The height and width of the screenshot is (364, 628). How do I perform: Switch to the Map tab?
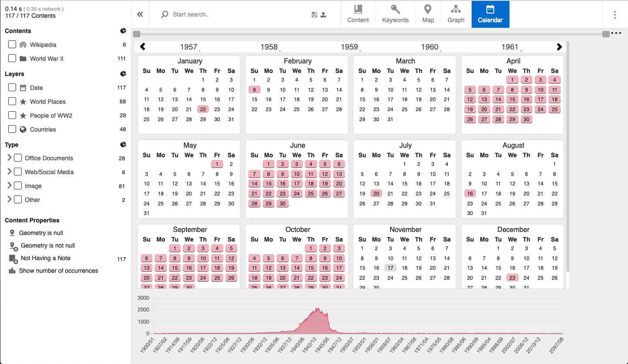pyautogui.click(x=428, y=14)
